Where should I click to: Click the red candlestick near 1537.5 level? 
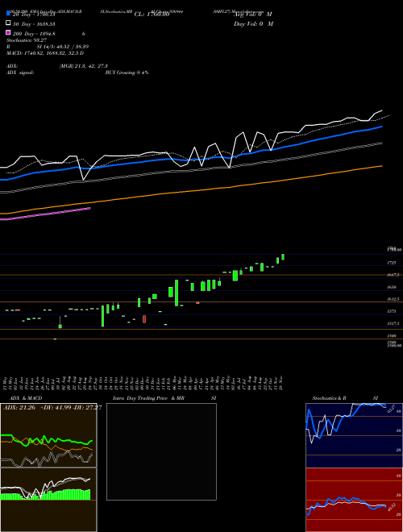click(x=144, y=319)
